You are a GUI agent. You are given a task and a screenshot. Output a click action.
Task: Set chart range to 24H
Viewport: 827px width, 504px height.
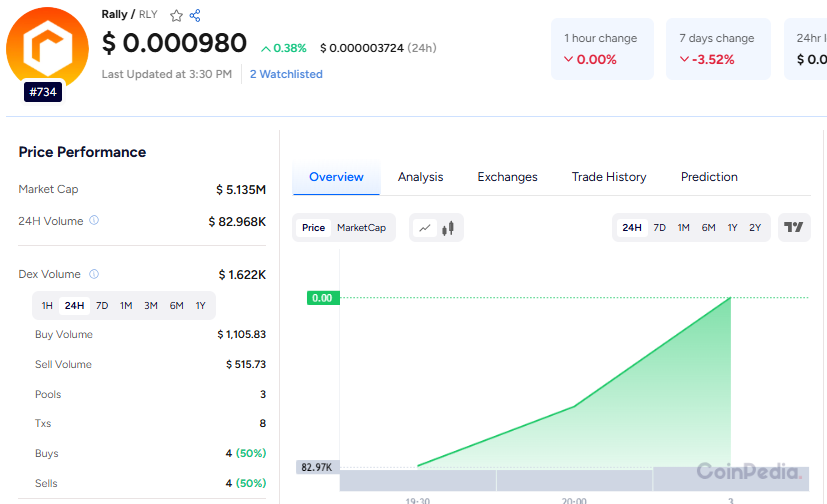632,228
